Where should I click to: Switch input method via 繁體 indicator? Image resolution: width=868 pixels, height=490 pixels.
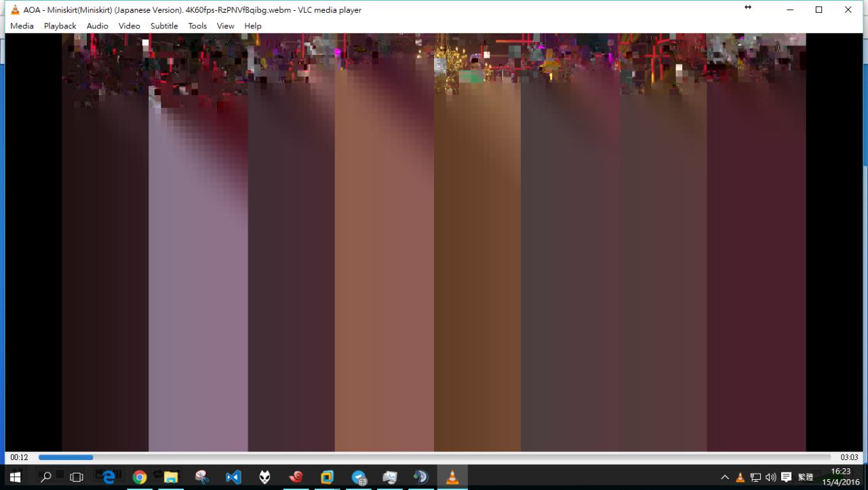click(x=806, y=477)
